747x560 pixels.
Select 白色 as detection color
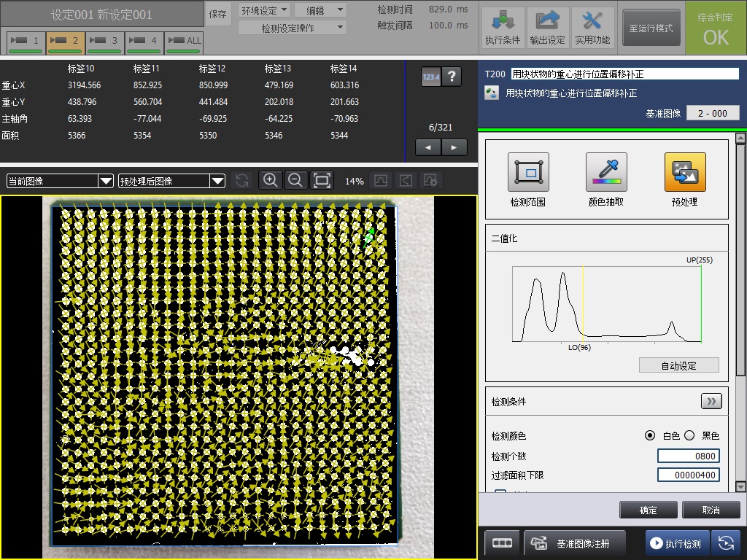coord(650,435)
